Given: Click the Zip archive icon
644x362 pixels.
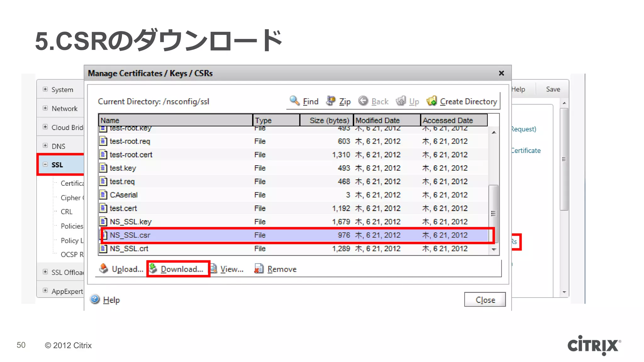Looking at the screenshot, I should tap(330, 101).
